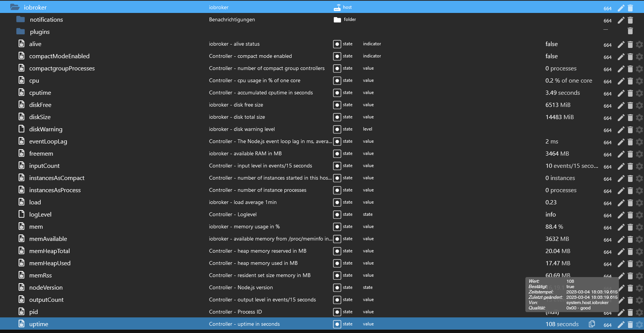Delete the memAvailable state
The height and width of the screenshot is (333, 644).
630,239
